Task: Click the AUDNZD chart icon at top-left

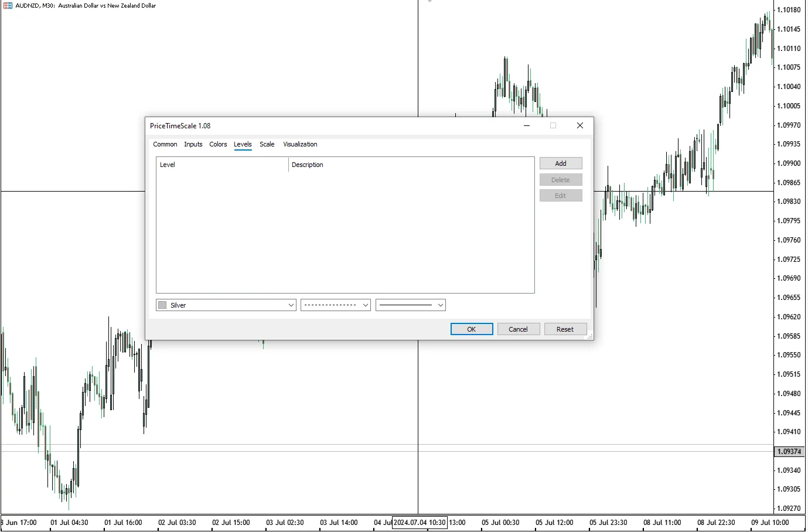Action: click(8, 5)
